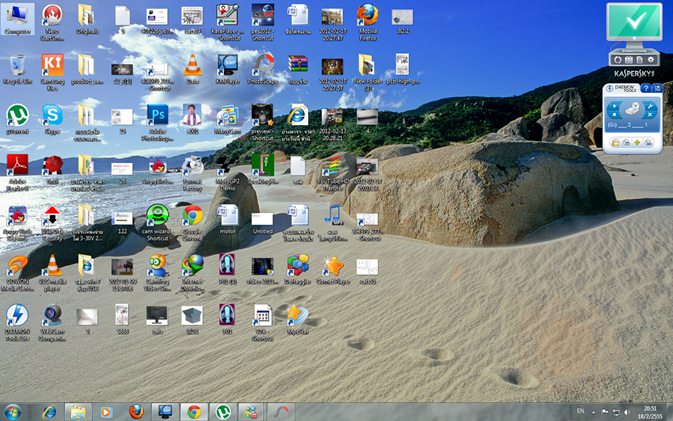This screenshot has height=421, width=673.
Task: Open the taskbar clock showing 20:51
Action: (650, 412)
